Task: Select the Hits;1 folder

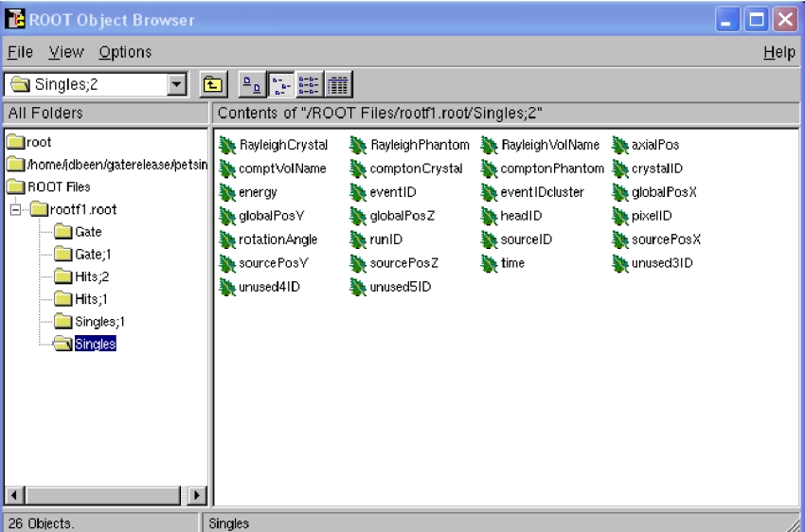Action: (x=81, y=299)
